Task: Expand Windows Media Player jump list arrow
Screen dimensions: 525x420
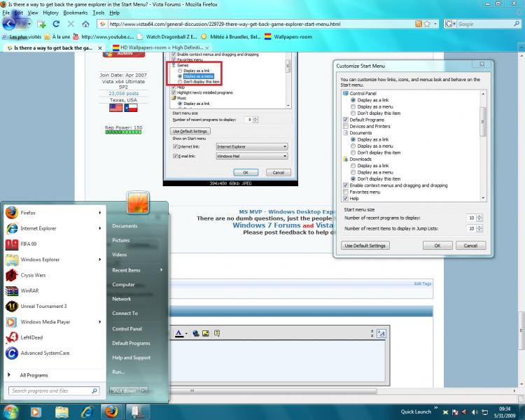Action: (x=100, y=322)
